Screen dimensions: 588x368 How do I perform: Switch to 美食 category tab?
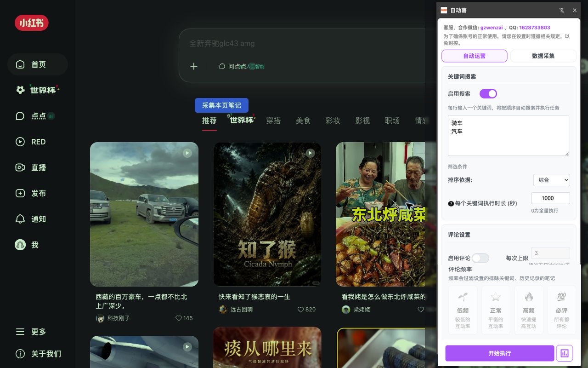pyautogui.click(x=303, y=121)
